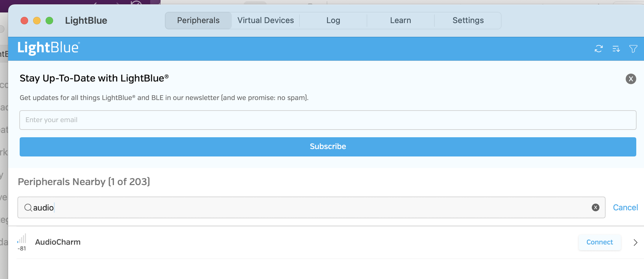Screen dimensions: 644x279
Task: Clear the search text with the x icon
Action: click(x=595, y=208)
